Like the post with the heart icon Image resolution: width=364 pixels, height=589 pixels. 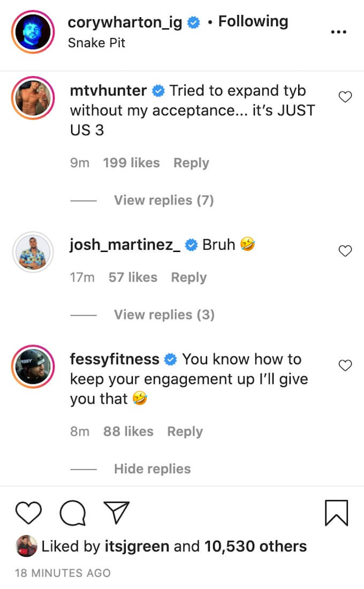tap(28, 513)
